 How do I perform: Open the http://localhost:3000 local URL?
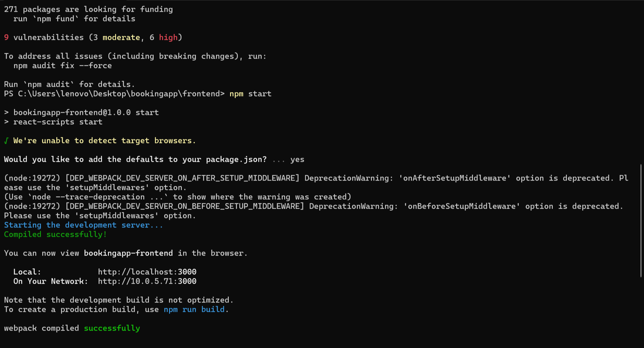click(147, 272)
